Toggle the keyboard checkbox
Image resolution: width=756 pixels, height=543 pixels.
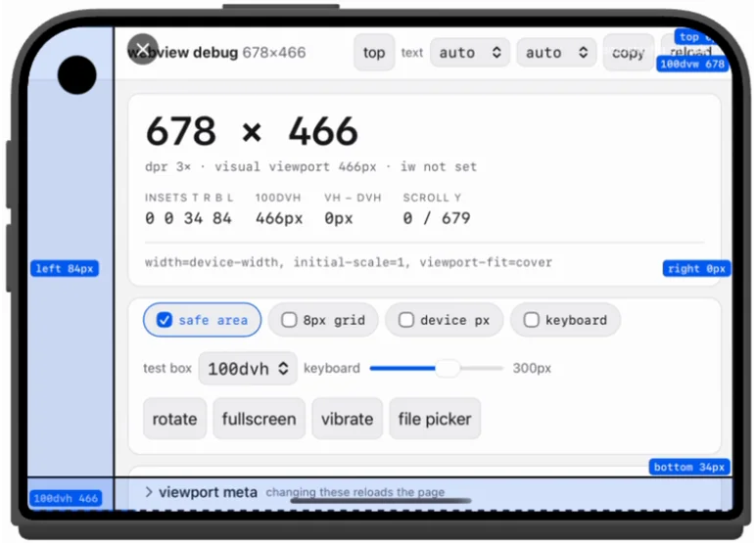pos(531,320)
